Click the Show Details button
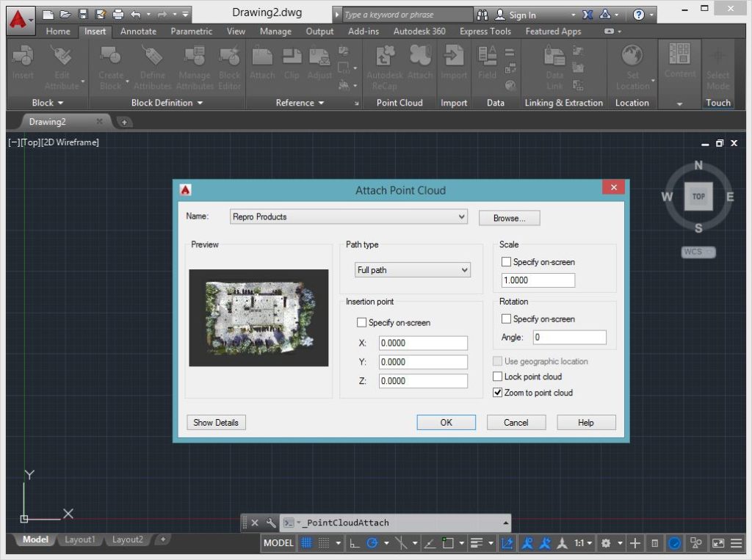Screen dimensions: 752x560 tap(216, 423)
